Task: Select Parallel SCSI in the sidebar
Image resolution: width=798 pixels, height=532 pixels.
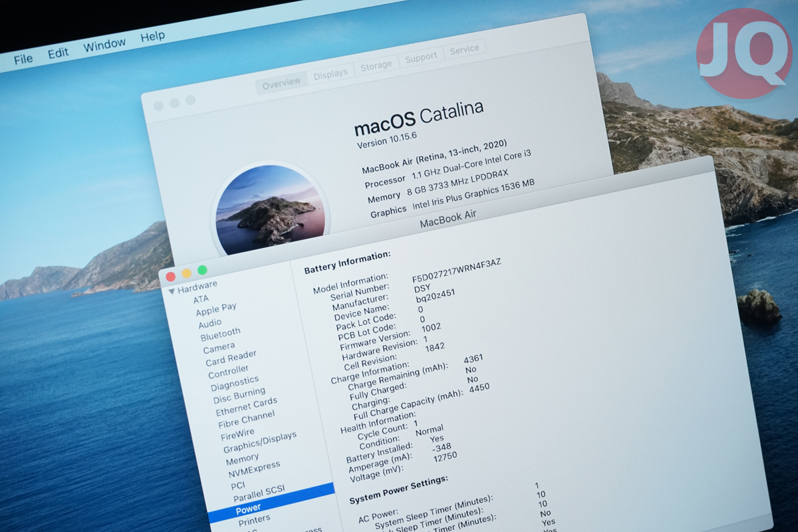Action: (x=259, y=494)
